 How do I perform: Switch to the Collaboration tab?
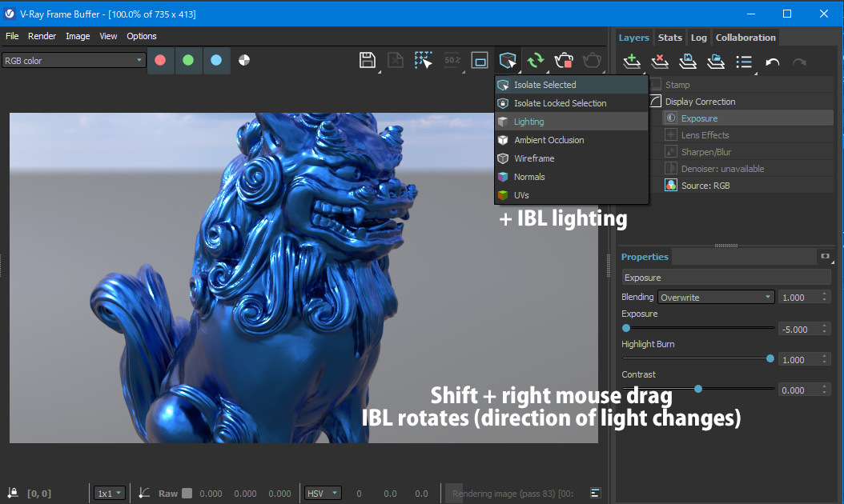[x=746, y=37]
